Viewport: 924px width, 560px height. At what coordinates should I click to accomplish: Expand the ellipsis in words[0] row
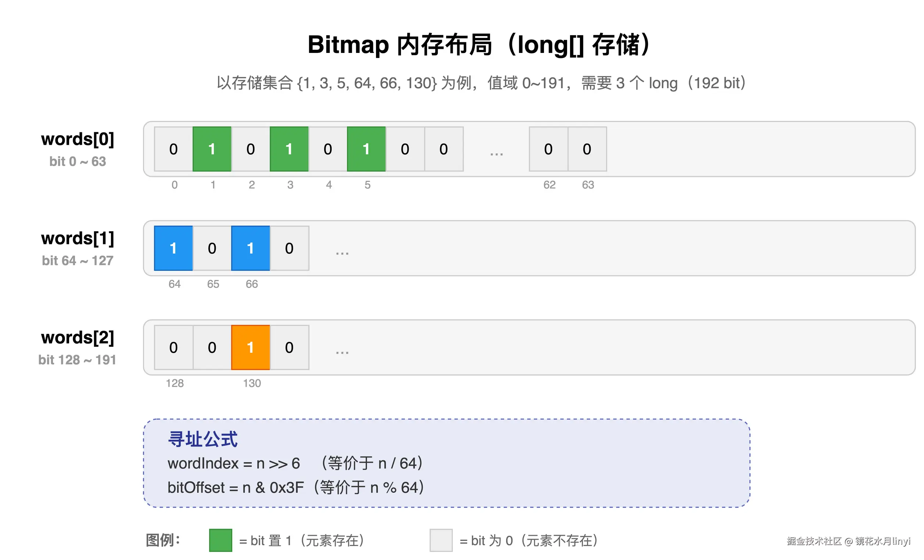pyautogui.click(x=496, y=150)
